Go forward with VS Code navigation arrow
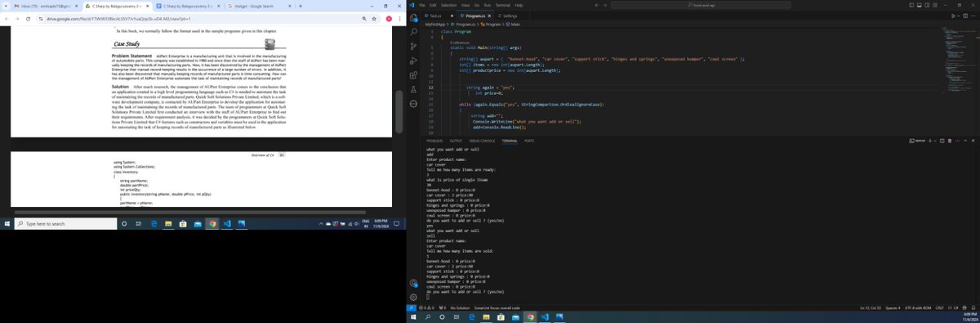This screenshot has width=980, height=323. (x=605, y=5)
